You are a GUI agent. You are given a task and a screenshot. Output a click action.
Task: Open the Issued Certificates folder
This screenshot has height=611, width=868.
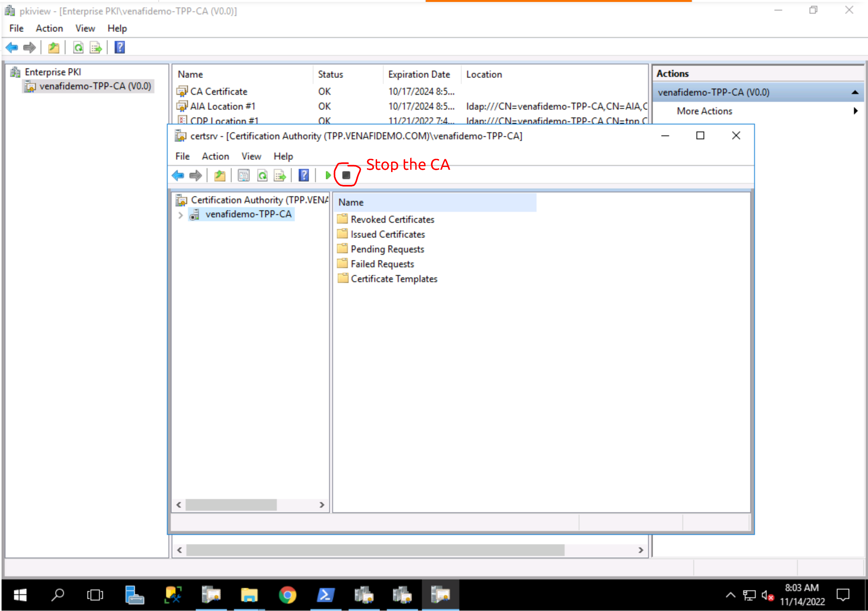pos(387,234)
